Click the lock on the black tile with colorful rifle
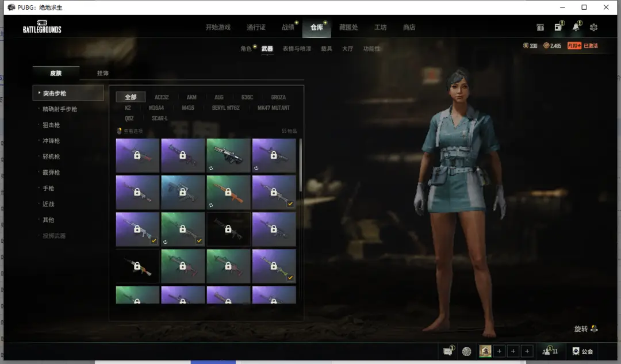 coord(137,266)
